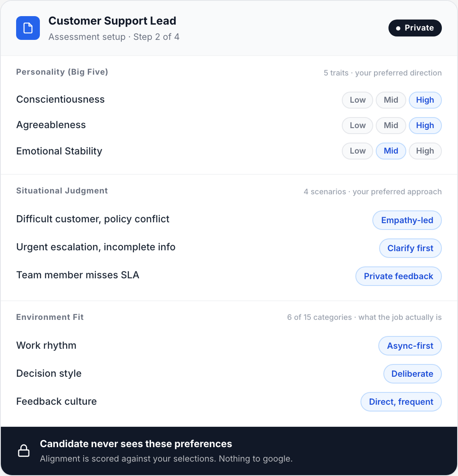Select the Async-first work rhythm chip
458x476 pixels.
[x=410, y=345]
